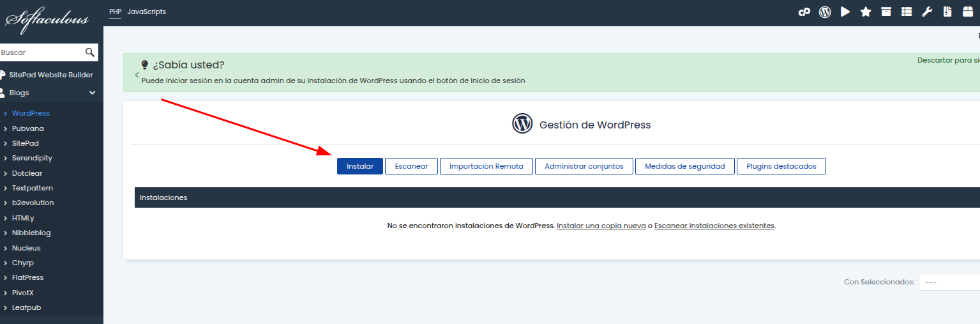Viewport: 980px width, 324px height.
Task: Select Nibbleblog in the sidebar
Action: (x=31, y=233)
